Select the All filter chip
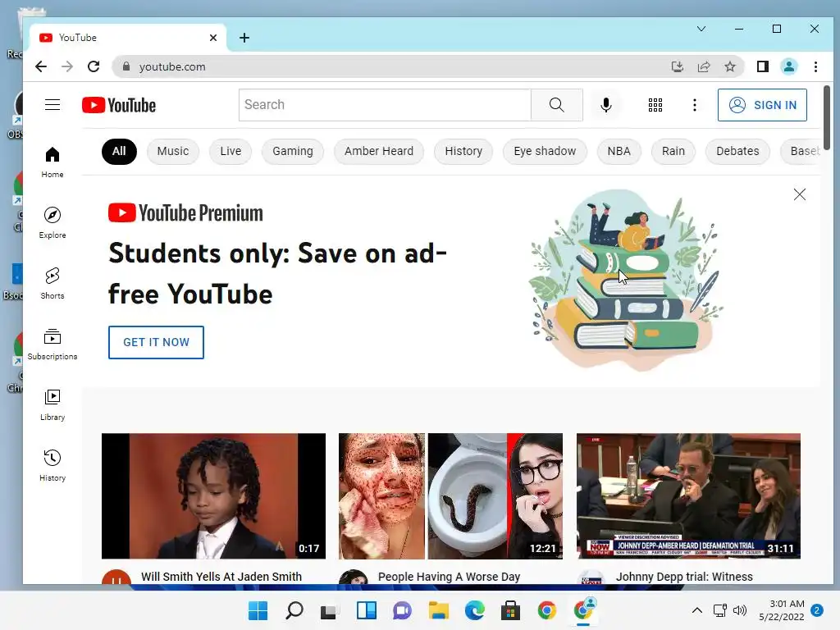Image resolution: width=840 pixels, height=630 pixels. pyautogui.click(x=119, y=152)
